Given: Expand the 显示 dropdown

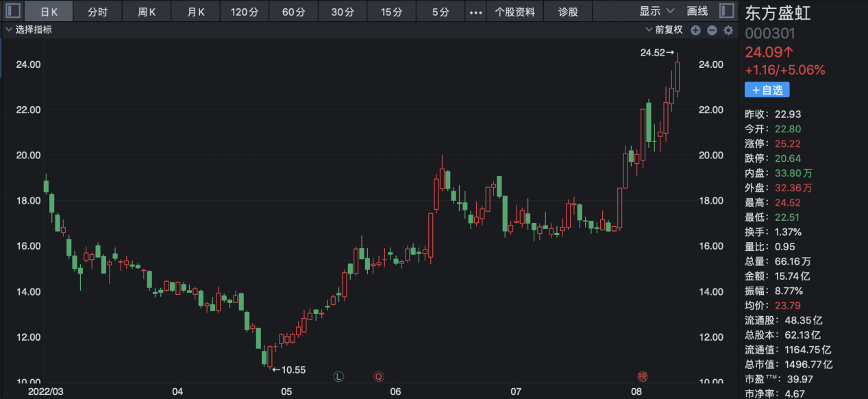Looking at the screenshot, I should [657, 12].
